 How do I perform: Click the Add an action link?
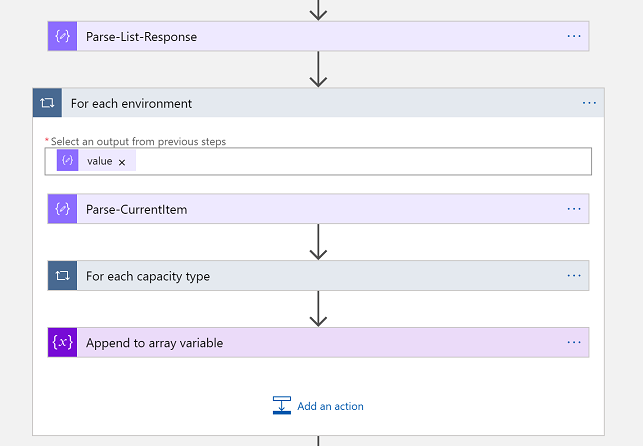coord(330,407)
